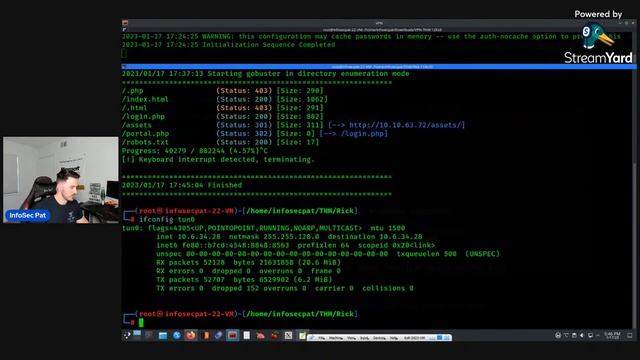This screenshot has width=640, height=360.
Task: Click the orange app icon in taskbar
Action: click(206, 335)
